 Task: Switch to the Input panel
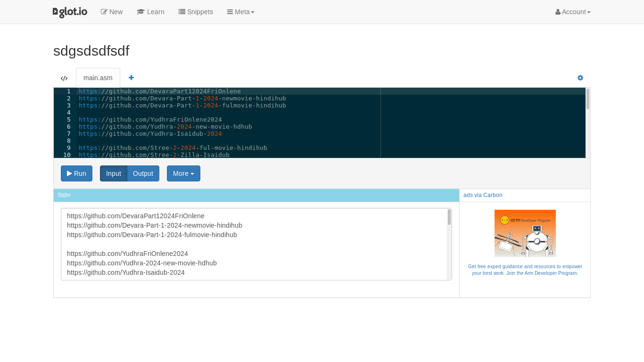[114, 173]
